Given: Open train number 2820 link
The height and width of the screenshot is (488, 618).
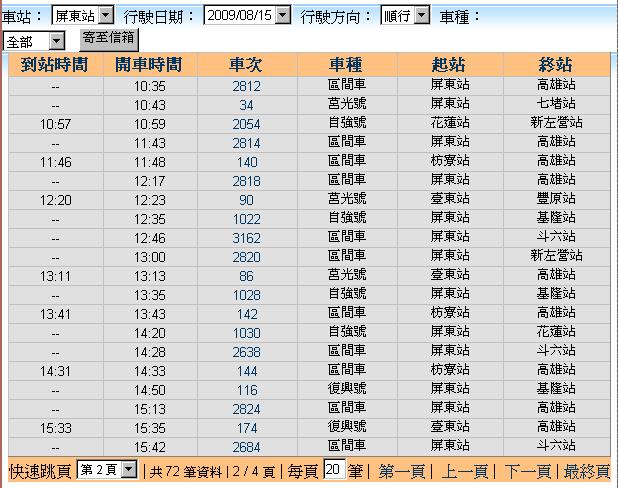Looking at the screenshot, I should (246, 257).
